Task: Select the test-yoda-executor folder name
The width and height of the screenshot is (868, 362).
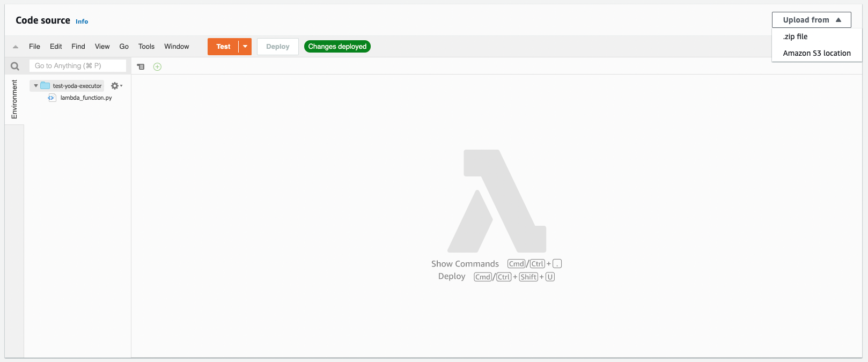Action: point(77,86)
